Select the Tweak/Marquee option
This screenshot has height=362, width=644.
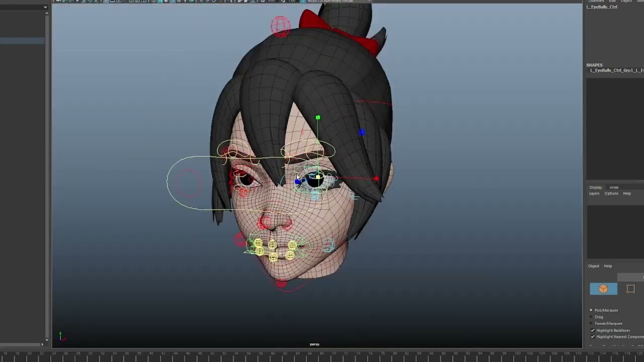point(591,323)
